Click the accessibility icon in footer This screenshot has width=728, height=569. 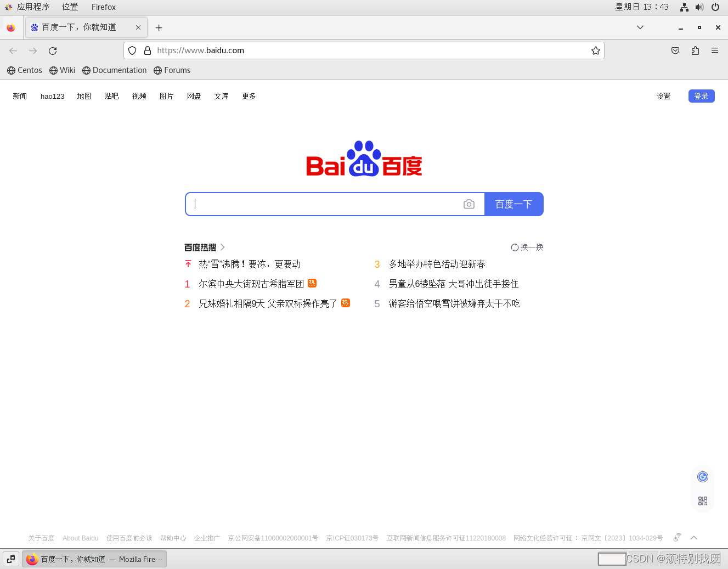(x=678, y=538)
